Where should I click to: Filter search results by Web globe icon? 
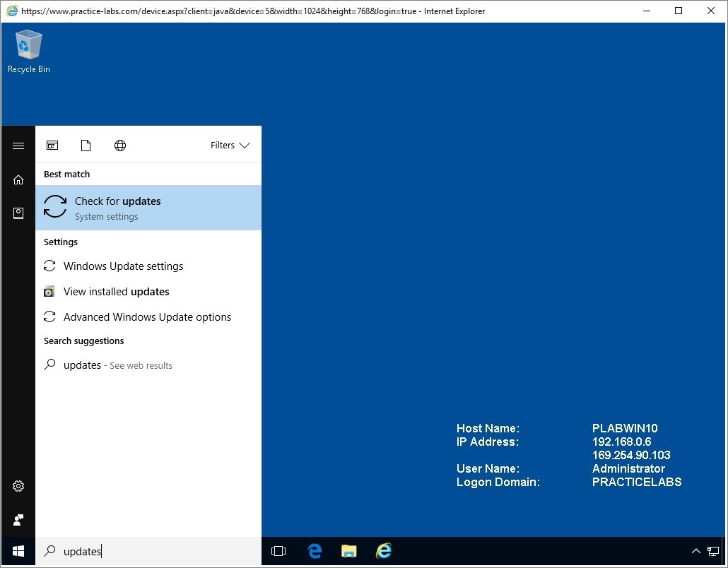point(120,146)
